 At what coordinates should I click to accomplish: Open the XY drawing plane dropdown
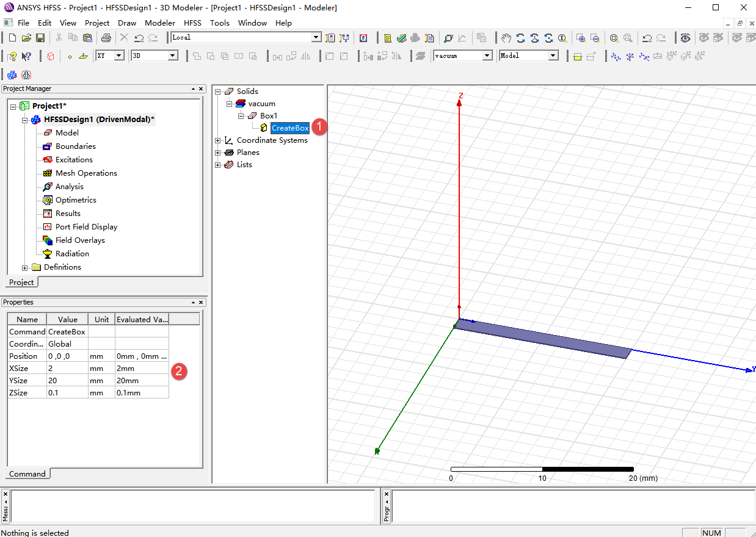(118, 56)
